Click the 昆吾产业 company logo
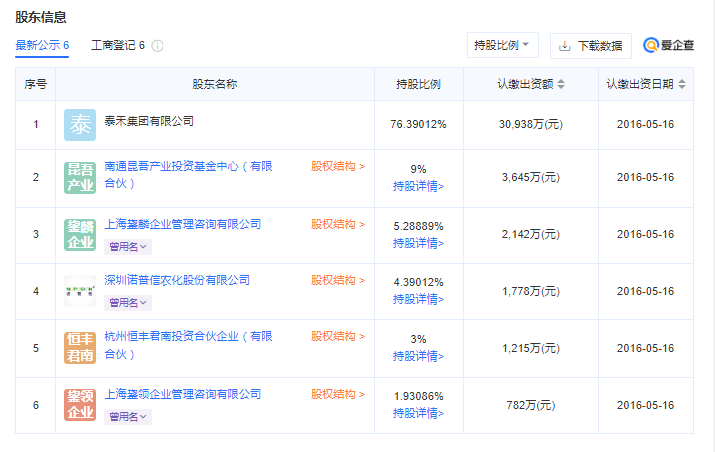Image resolution: width=715 pixels, height=452 pixels. (x=80, y=177)
